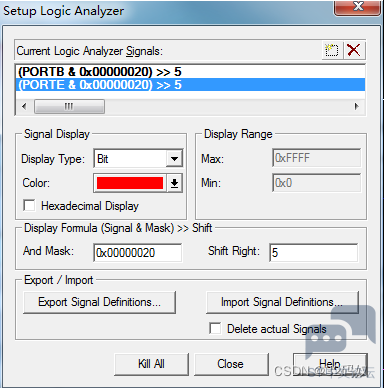Select the PORTE signal row
This screenshot has width=384, height=388.
[190, 85]
